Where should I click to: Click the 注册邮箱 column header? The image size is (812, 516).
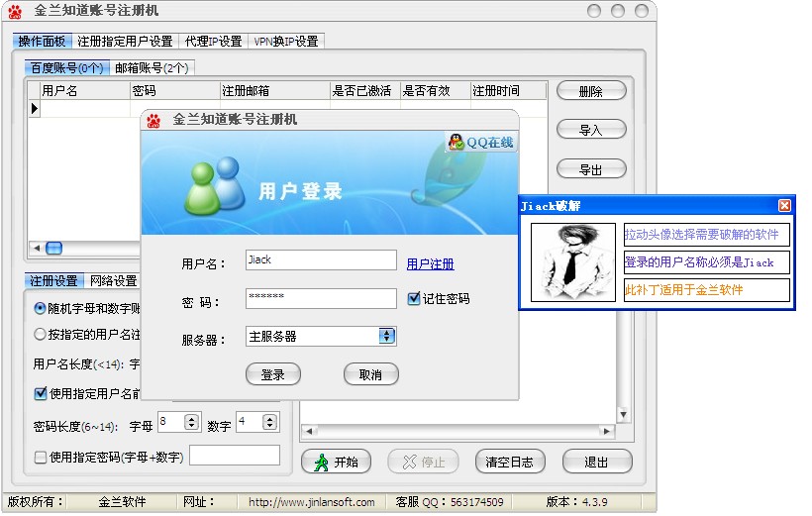point(275,91)
